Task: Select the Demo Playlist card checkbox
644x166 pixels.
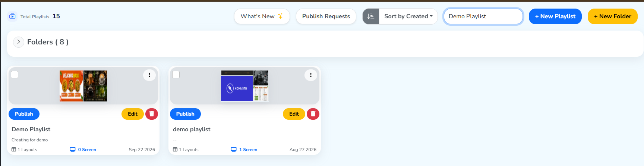Action: pos(15,75)
